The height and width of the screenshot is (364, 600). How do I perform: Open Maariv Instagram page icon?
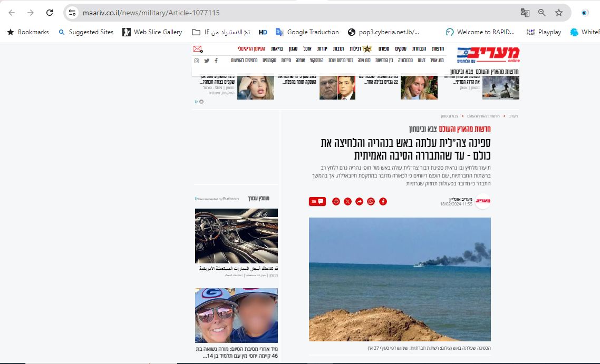pos(197,61)
